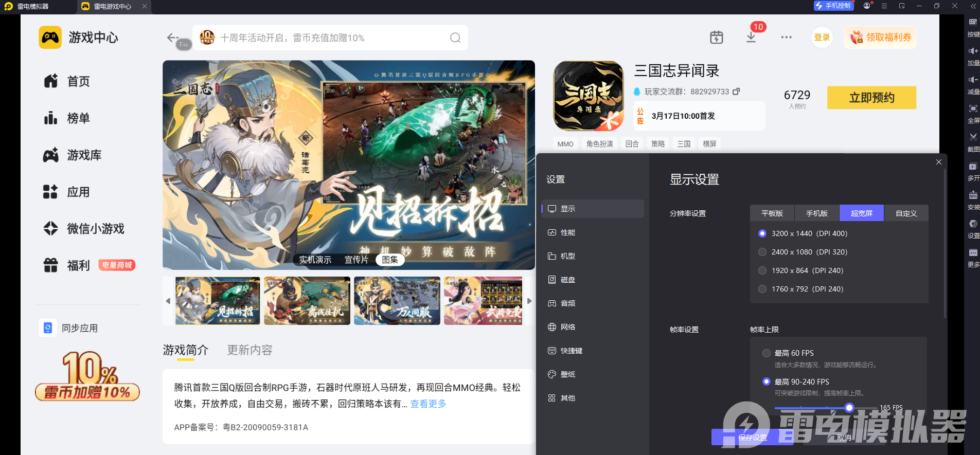Click the 登录 login button

[x=822, y=38]
